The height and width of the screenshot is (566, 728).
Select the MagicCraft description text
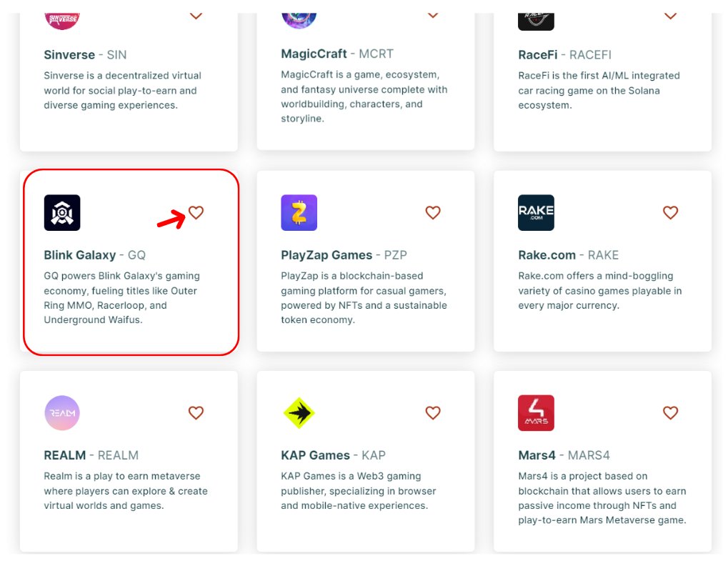(364, 96)
